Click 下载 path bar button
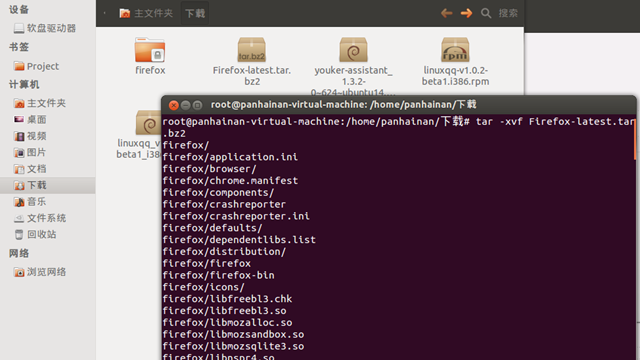 (x=195, y=13)
